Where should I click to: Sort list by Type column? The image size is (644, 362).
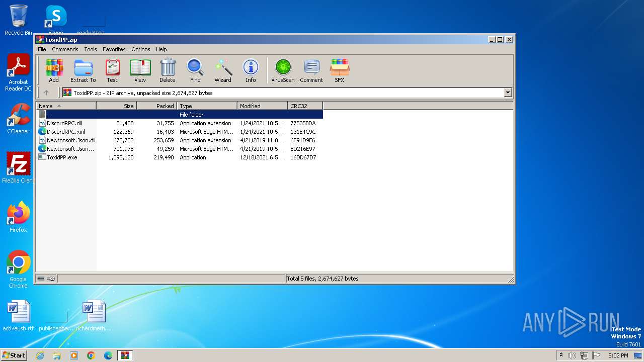coord(207,106)
